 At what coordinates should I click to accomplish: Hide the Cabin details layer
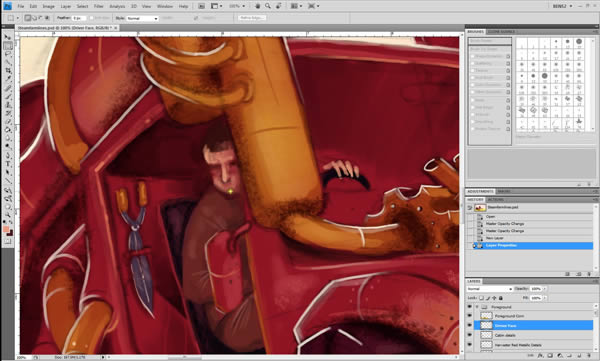pos(470,335)
